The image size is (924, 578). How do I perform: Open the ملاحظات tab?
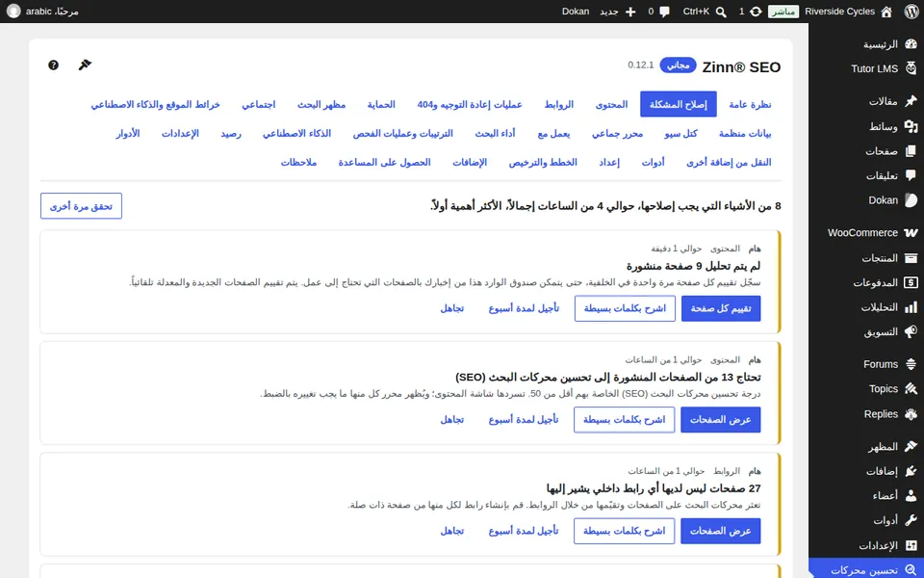click(298, 162)
